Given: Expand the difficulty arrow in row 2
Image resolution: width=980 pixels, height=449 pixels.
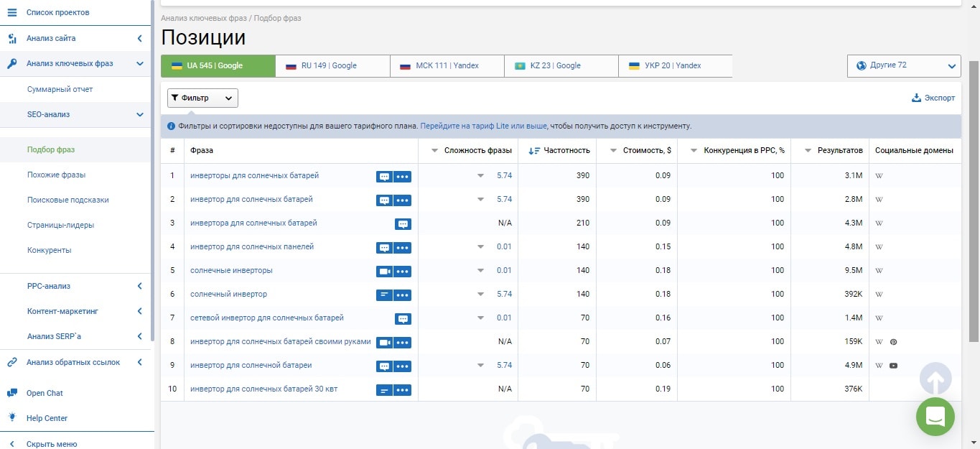Looking at the screenshot, I should click(x=480, y=199).
